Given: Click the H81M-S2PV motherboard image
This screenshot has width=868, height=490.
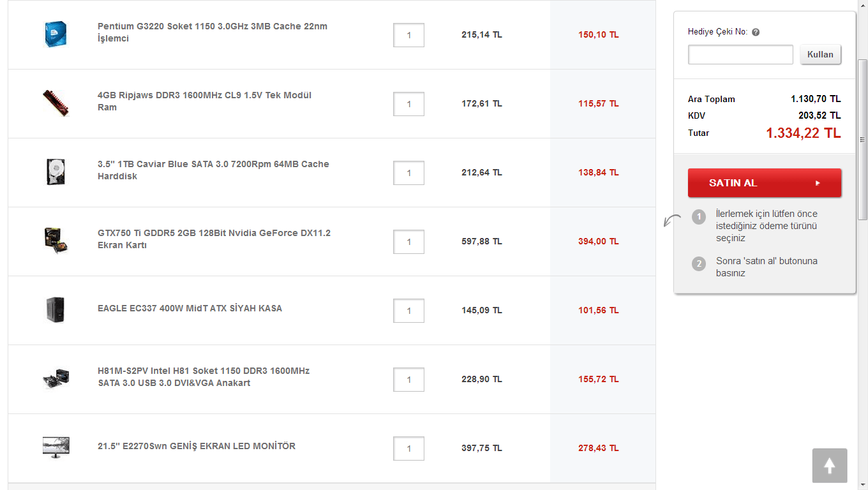Looking at the screenshot, I should point(56,379).
